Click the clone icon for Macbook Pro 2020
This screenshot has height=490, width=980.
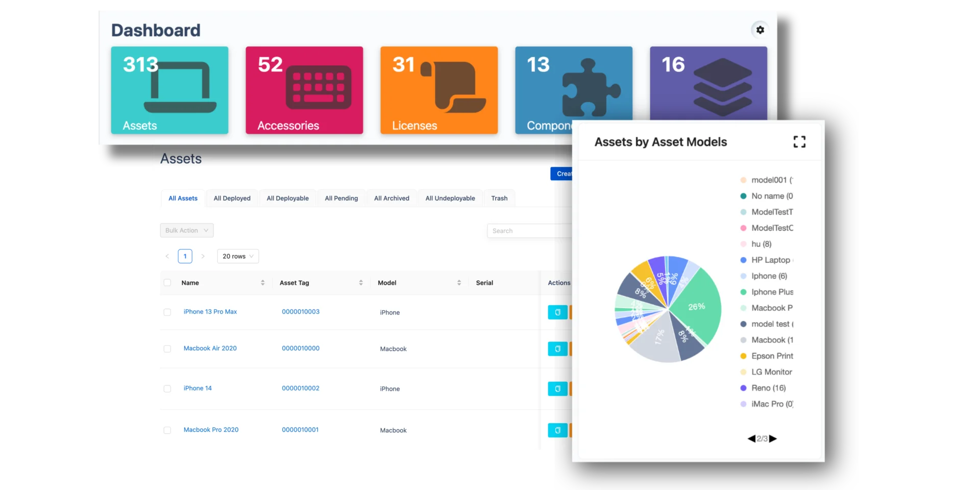tap(557, 430)
